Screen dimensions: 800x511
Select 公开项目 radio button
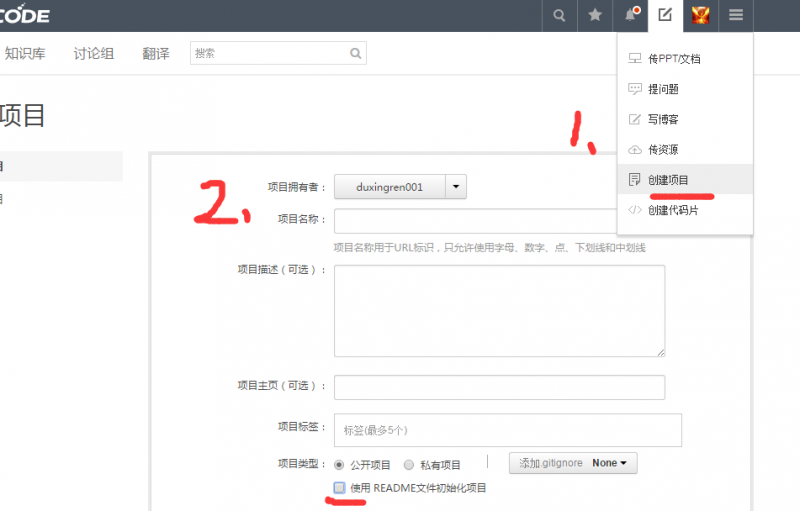(x=340, y=464)
